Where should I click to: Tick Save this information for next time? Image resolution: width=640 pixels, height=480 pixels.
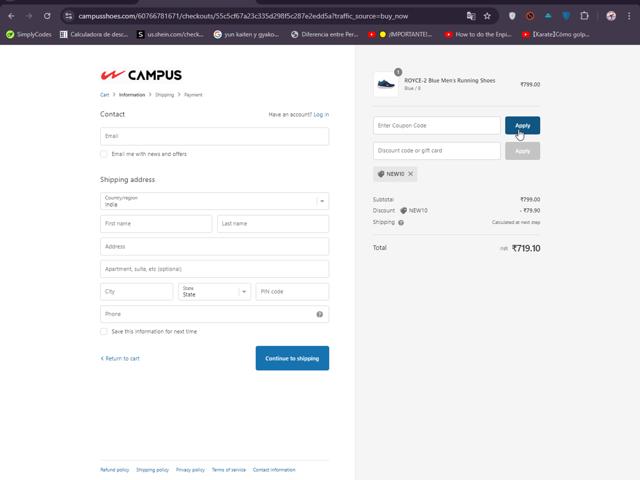104,331
